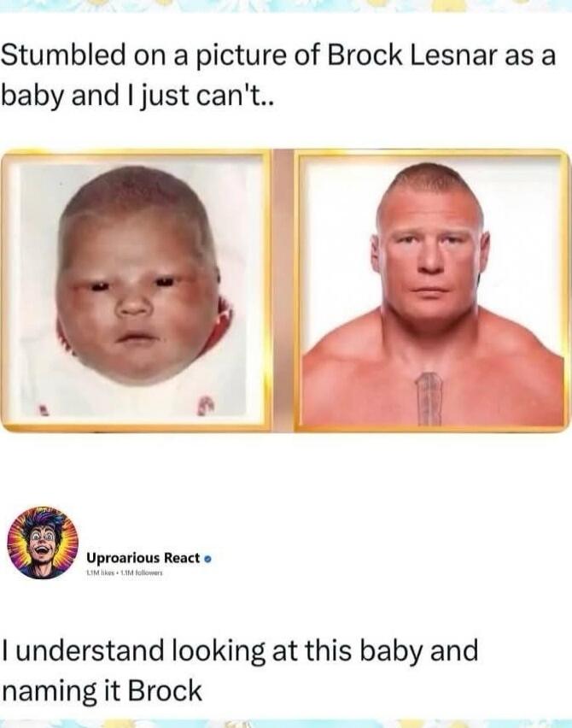
Task: Click the blue verified badge icon
Action: [207, 559]
